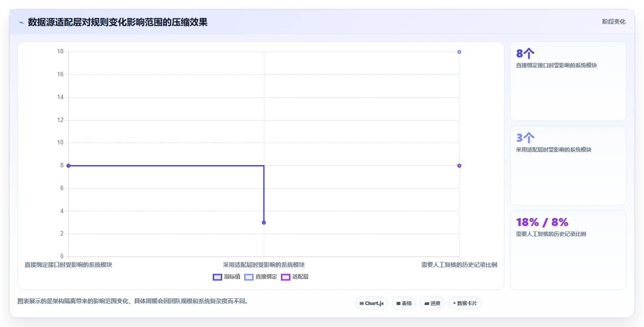Click the y-axis value 18
This screenshot has height=327, width=644.
click(60, 52)
